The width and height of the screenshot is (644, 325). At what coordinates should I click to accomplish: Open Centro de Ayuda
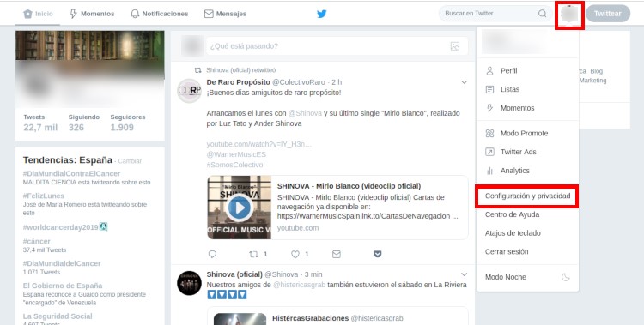tap(512, 214)
